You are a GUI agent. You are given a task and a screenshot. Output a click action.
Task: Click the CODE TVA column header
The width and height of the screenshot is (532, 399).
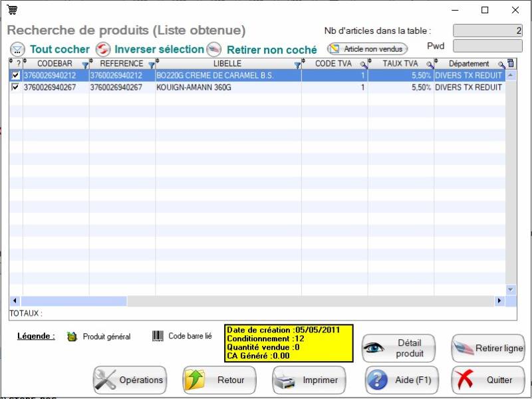coord(332,64)
